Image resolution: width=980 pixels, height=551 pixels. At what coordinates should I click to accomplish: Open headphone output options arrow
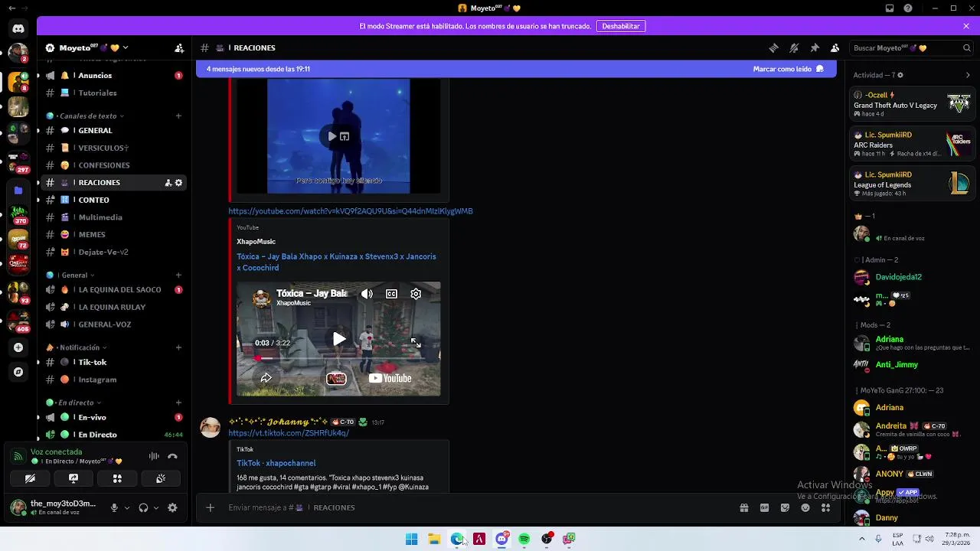point(156,507)
